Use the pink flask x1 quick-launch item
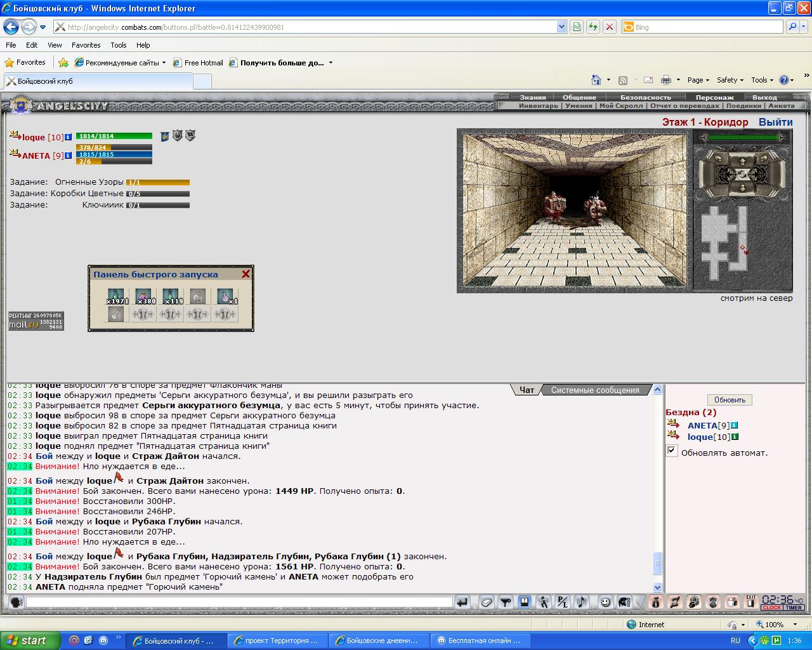 (225, 296)
